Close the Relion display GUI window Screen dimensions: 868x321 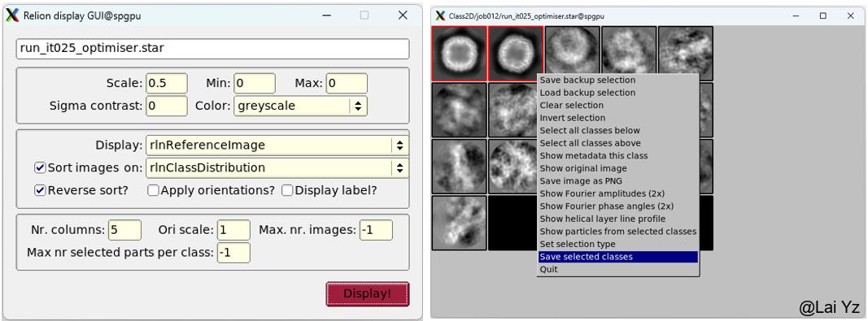pyautogui.click(x=403, y=15)
